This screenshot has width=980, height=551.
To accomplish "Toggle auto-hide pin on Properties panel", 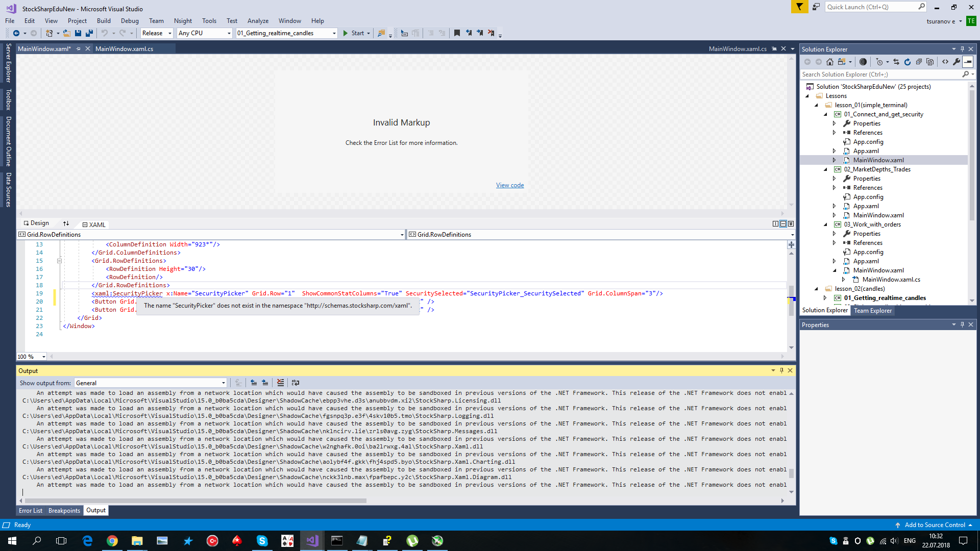I will [x=962, y=324].
